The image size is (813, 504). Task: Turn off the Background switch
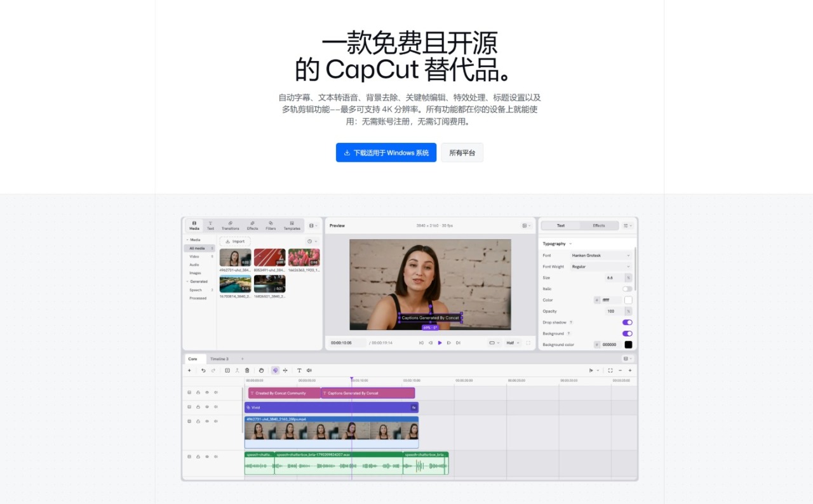[628, 333]
